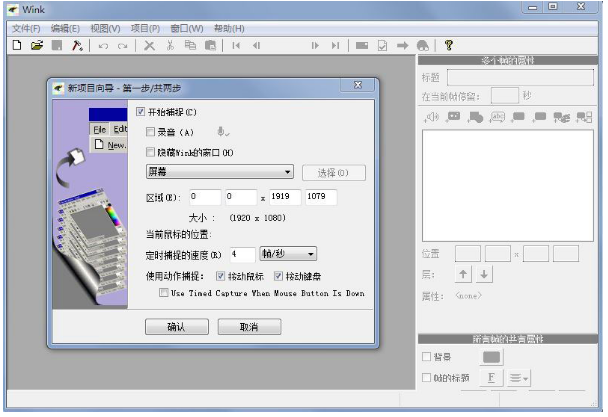Click the Paste clipboard toolbar icon
The image size is (608, 417).
(x=210, y=45)
